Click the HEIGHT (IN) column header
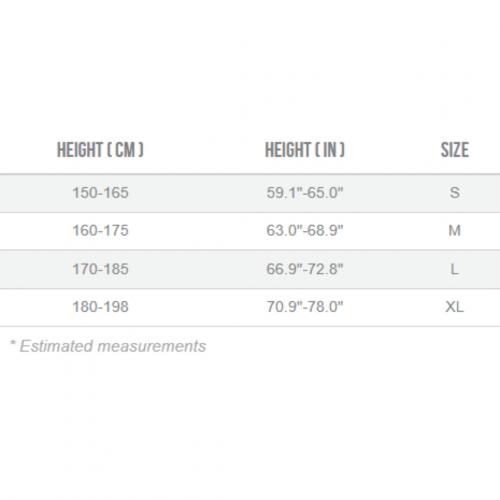The height and width of the screenshot is (500, 500). tap(305, 150)
